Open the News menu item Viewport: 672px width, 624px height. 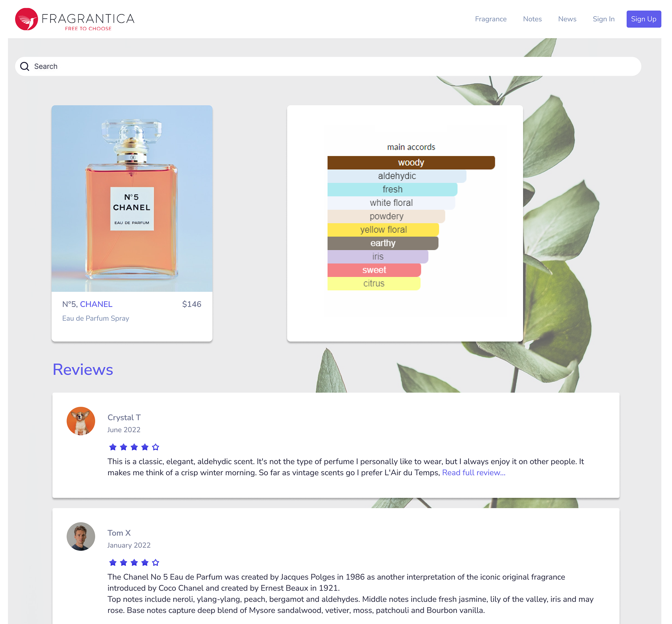pyautogui.click(x=567, y=19)
